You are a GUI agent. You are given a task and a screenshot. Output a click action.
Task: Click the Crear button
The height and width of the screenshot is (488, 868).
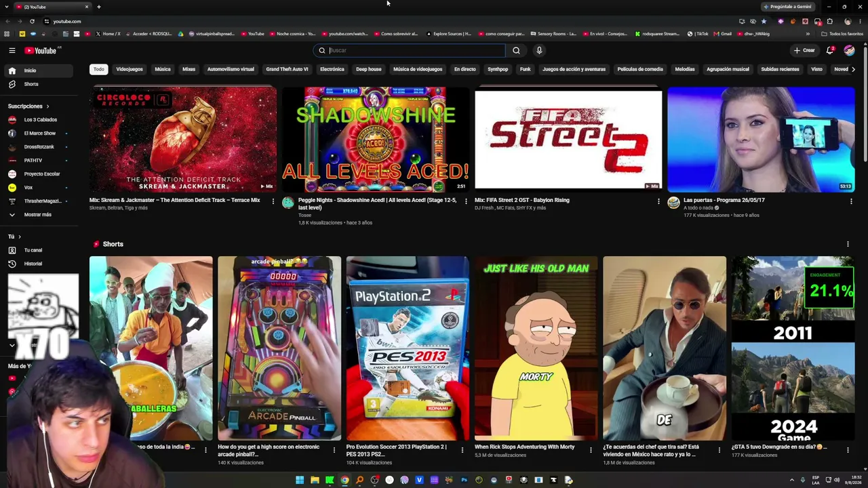click(804, 50)
